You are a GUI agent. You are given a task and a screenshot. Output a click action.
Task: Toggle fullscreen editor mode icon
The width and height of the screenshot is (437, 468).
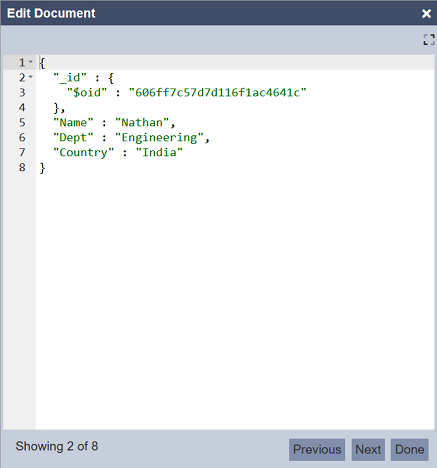tap(429, 40)
